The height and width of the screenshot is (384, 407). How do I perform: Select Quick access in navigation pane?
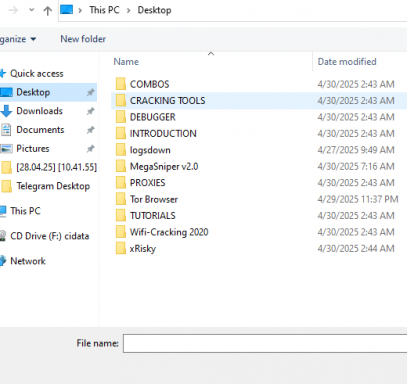coord(37,73)
